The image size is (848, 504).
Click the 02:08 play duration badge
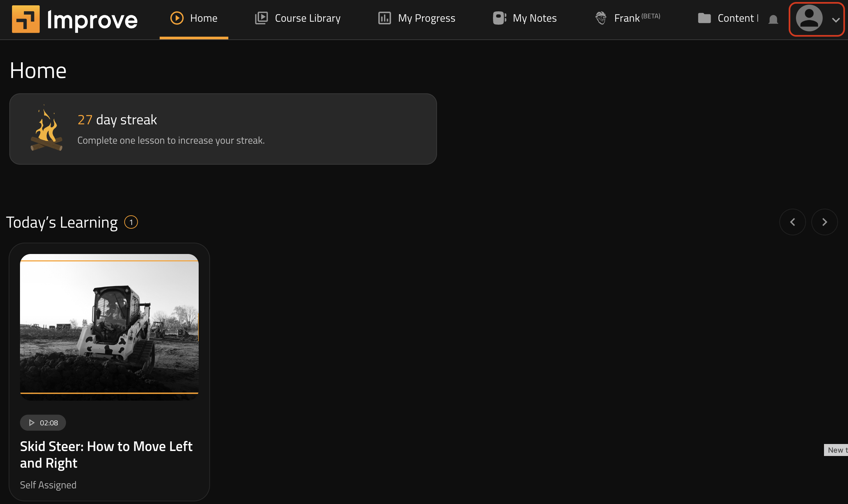[x=43, y=423]
